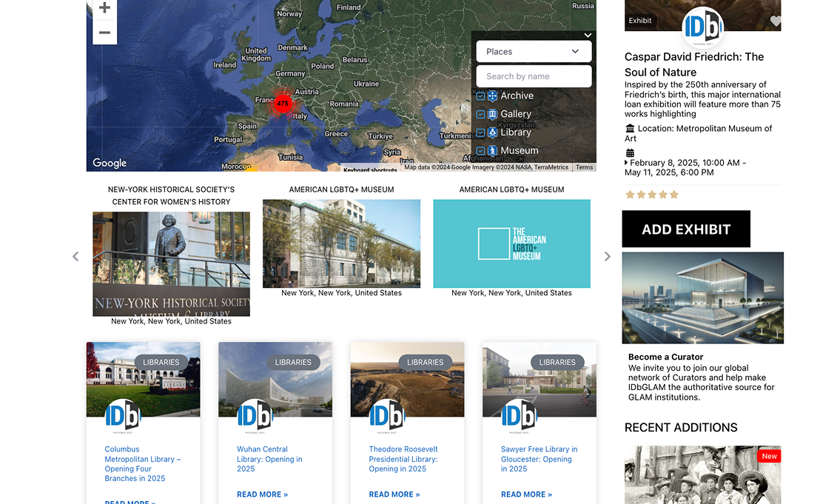
Task: Zoom in on the map
Action: [x=104, y=8]
